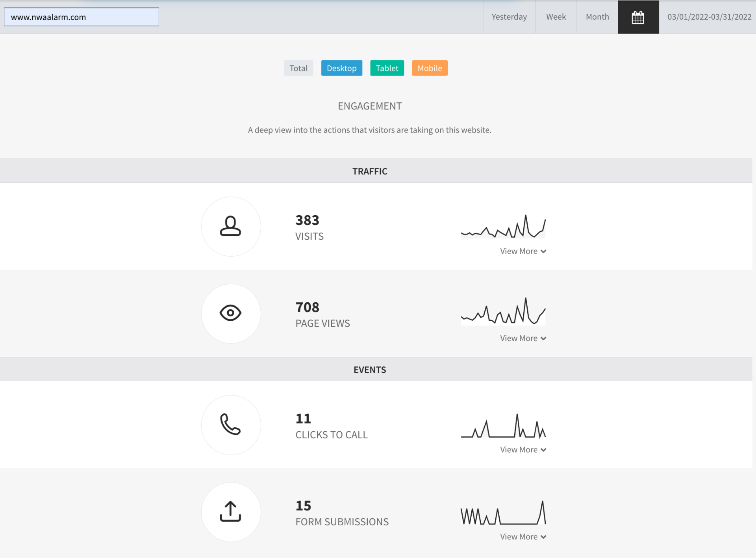Click the page views eye icon
The width and height of the screenshot is (756, 558).
coord(231,313)
